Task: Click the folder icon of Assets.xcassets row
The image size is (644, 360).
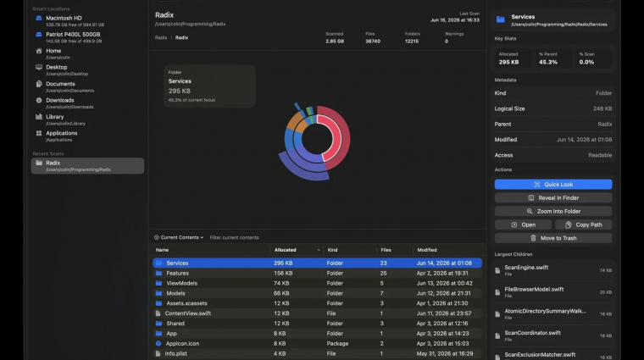Action: (x=158, y=303)
